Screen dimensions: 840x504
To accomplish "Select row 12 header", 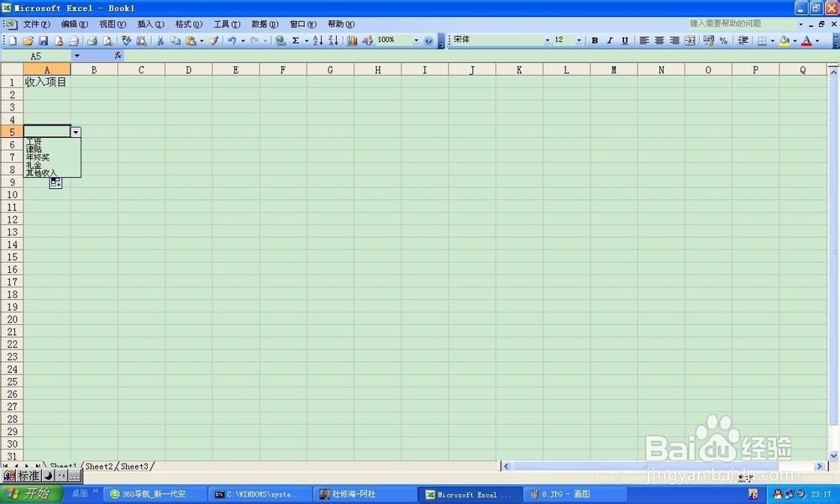I will click(x=12, y=219).
